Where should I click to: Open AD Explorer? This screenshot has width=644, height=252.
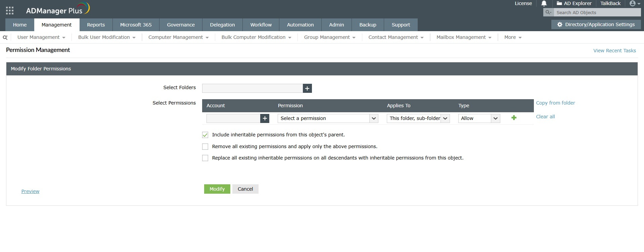coord(574,3)
